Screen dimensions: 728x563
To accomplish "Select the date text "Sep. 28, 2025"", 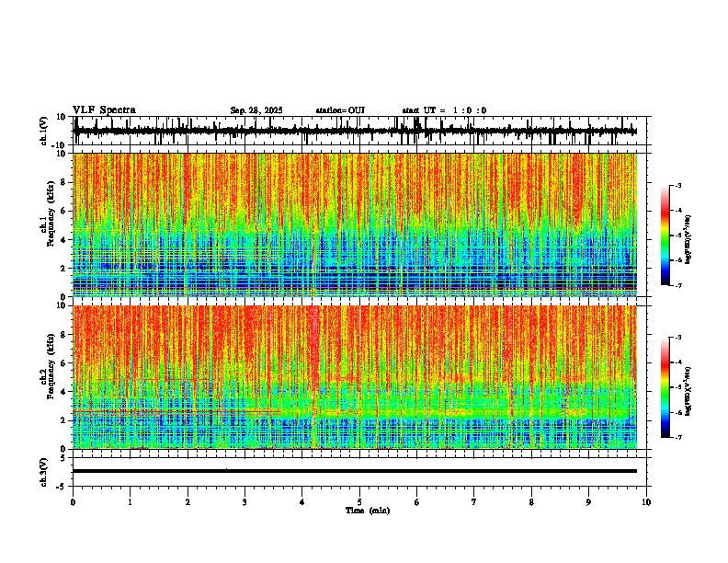I will (256, 110).
